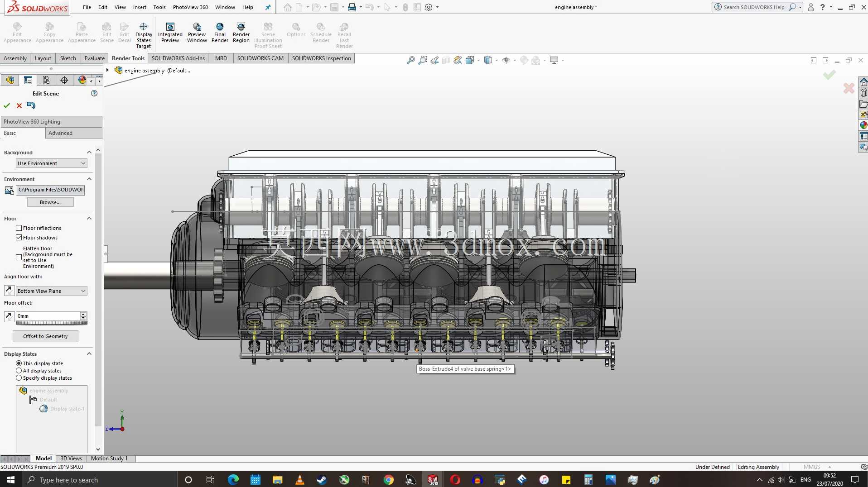The height and width of the screenshot is (487, 868).
Task: Undo changes in Edit Scene panel
Action: click(x=31, y=105)
